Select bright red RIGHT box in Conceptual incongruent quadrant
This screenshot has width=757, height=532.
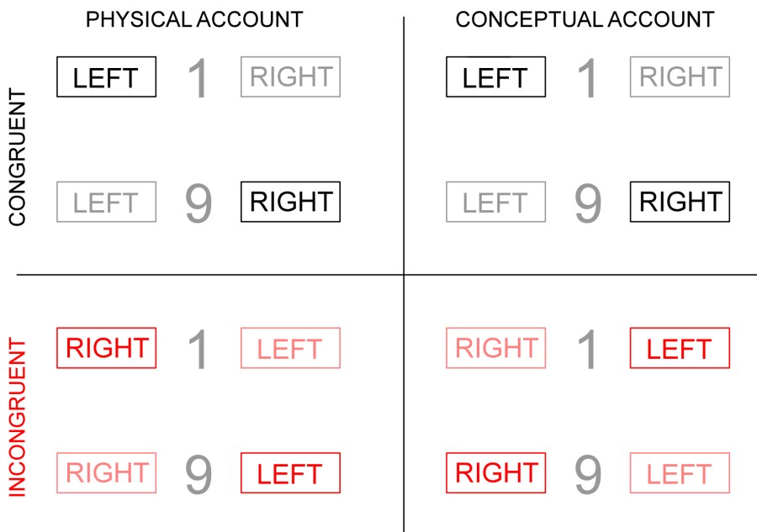[x=495, y=473]
